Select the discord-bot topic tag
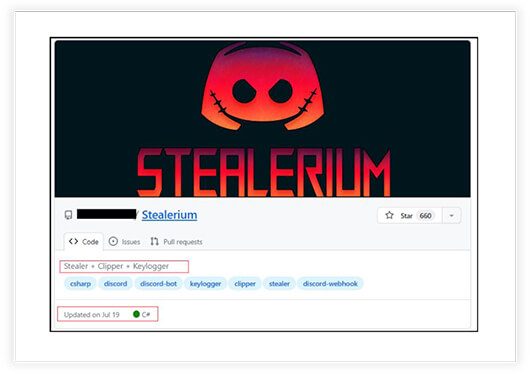 click(x=159, y=284)
